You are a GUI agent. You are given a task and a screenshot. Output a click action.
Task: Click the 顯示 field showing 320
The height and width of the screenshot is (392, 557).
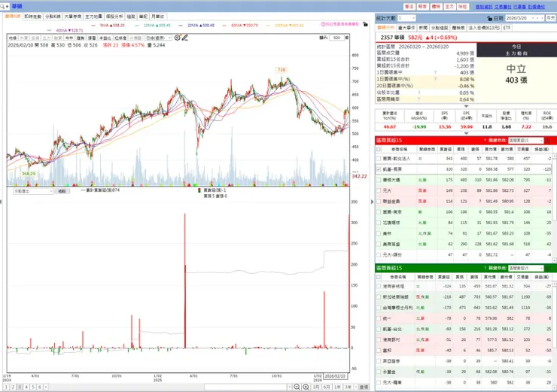336,38
